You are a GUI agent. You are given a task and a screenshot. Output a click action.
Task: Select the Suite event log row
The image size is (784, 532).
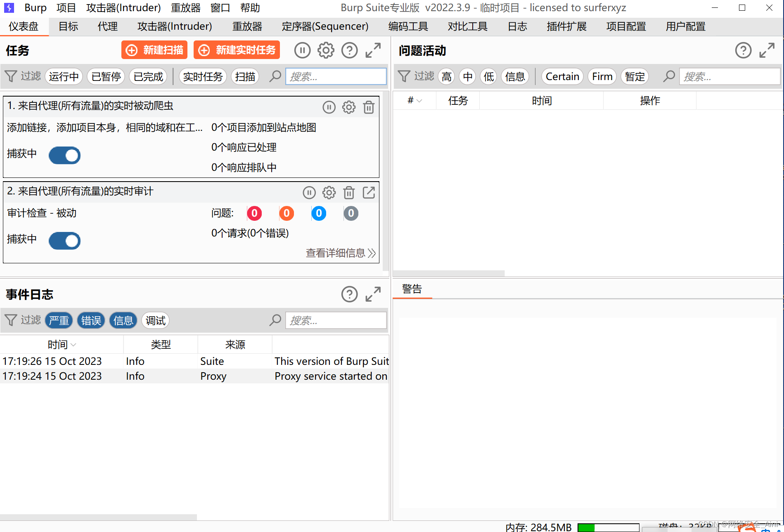(194, 361)
